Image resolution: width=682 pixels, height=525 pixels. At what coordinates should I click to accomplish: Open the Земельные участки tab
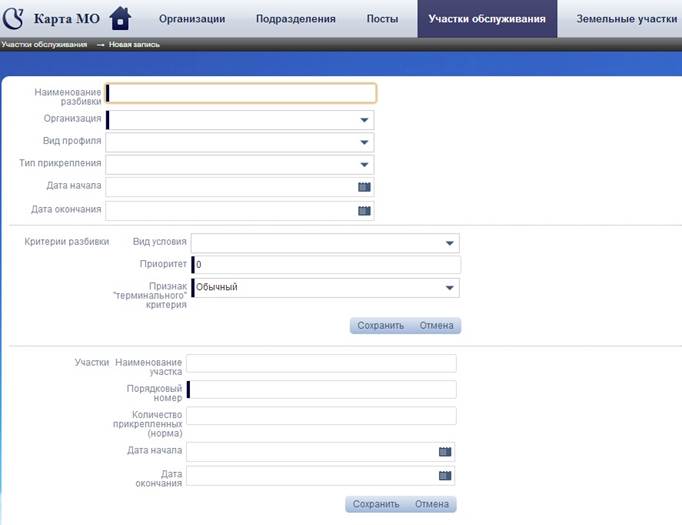(x=627, y=19)
